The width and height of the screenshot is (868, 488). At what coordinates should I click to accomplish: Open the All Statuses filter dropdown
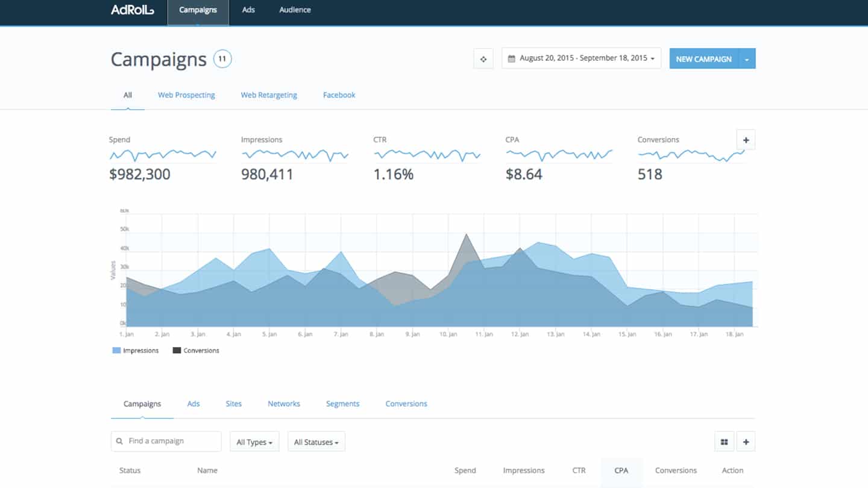316,442
